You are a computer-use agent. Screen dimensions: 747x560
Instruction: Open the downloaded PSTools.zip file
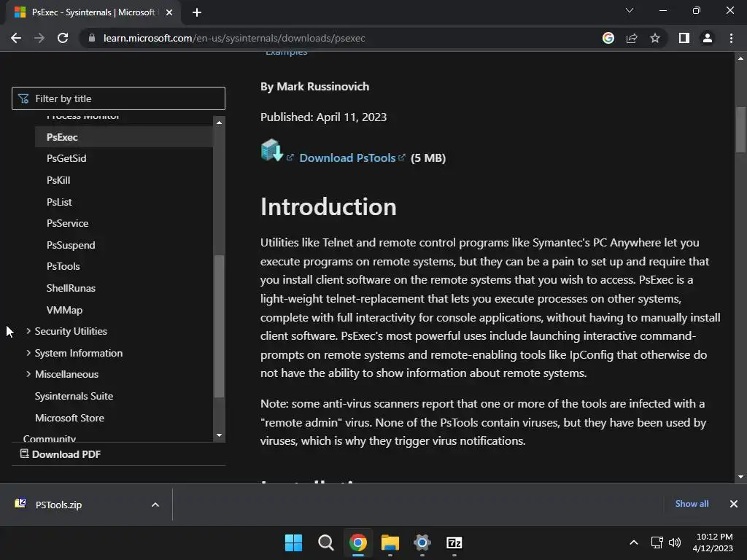pyautogui.click(x=58, y=505)
